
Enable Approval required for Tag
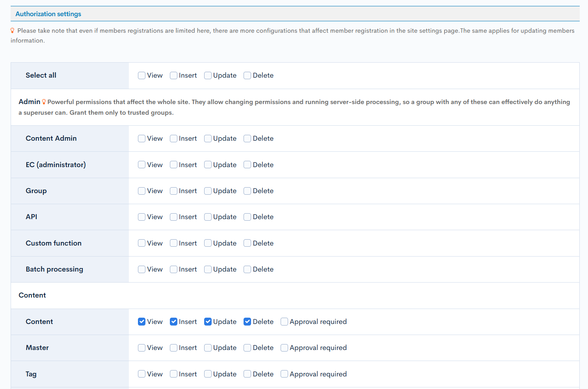[x=284, y=374]
